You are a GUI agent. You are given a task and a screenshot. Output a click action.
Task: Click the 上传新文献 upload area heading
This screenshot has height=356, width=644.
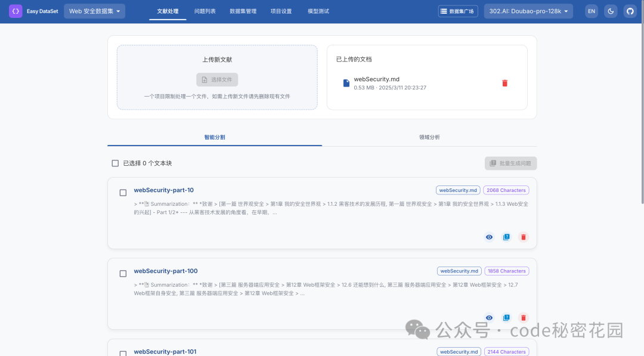[x=217, y=60]
